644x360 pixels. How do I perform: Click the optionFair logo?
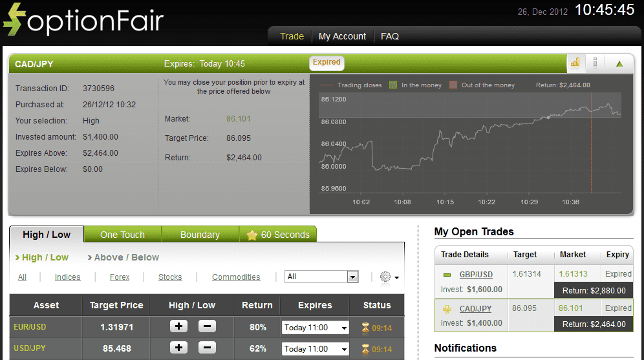pyautogui.click(x=84, y=21)
